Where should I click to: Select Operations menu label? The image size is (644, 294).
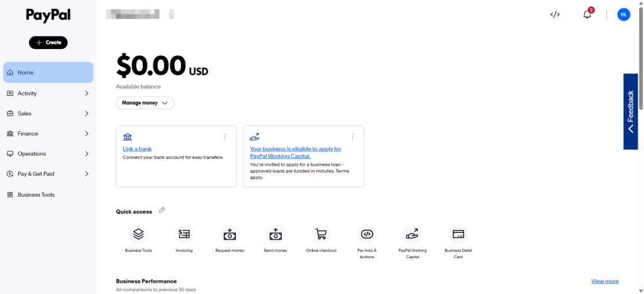pyautogui.click(x=31, y=154)
